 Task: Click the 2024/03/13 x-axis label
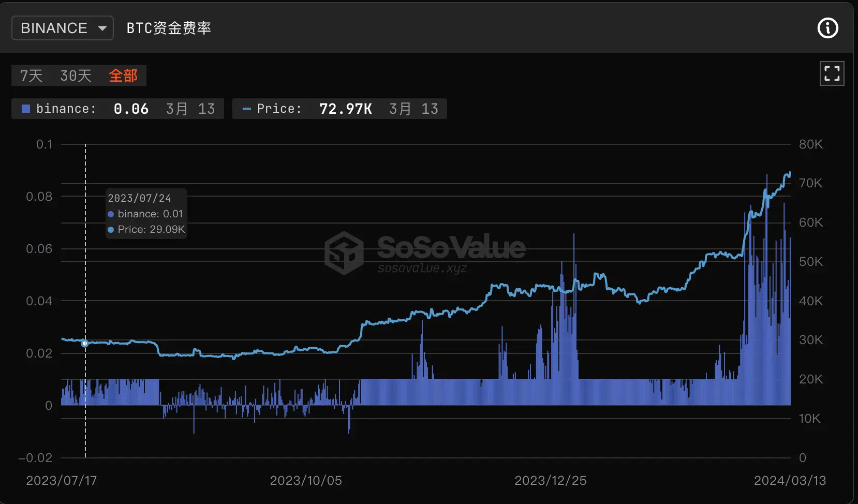(790, 480)
